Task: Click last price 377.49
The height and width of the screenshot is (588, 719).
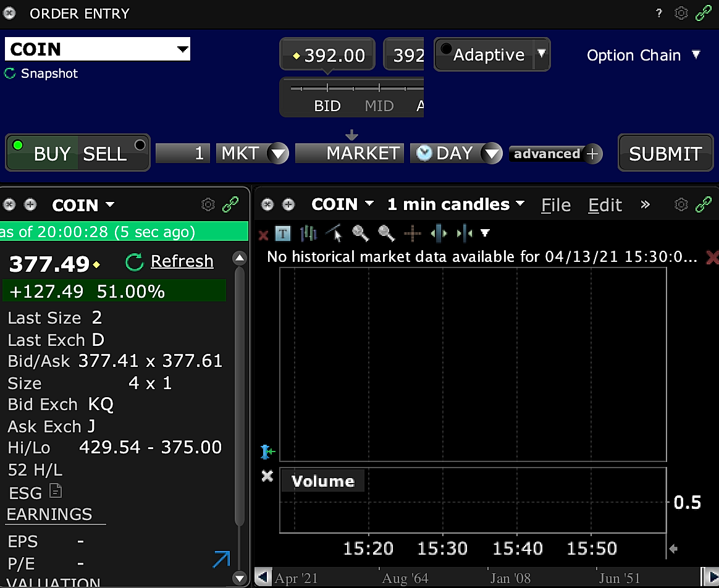Action: [x=49, y=264]
